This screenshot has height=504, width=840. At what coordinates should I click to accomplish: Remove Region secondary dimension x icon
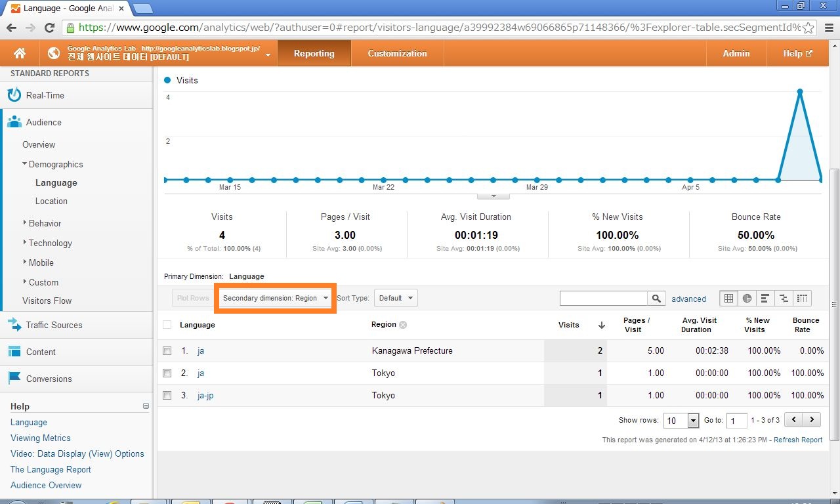click(403, 324)
